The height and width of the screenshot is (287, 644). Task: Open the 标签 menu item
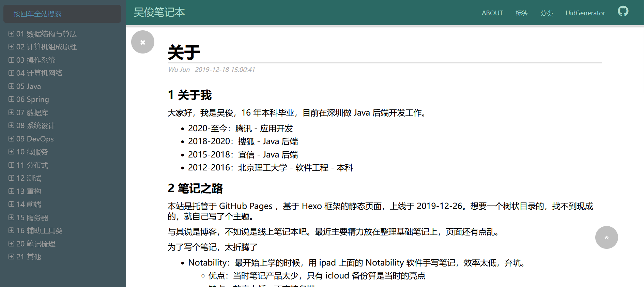click(522, 13)
